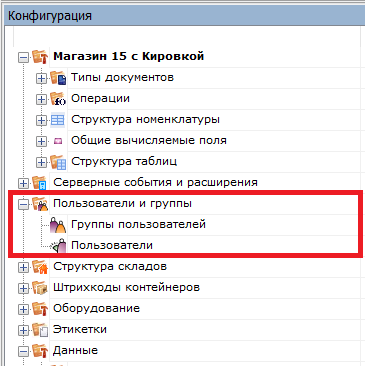365x366 pixels.
Task: Expand the Структура таблиц node
Action: click(x=41, y=162)
